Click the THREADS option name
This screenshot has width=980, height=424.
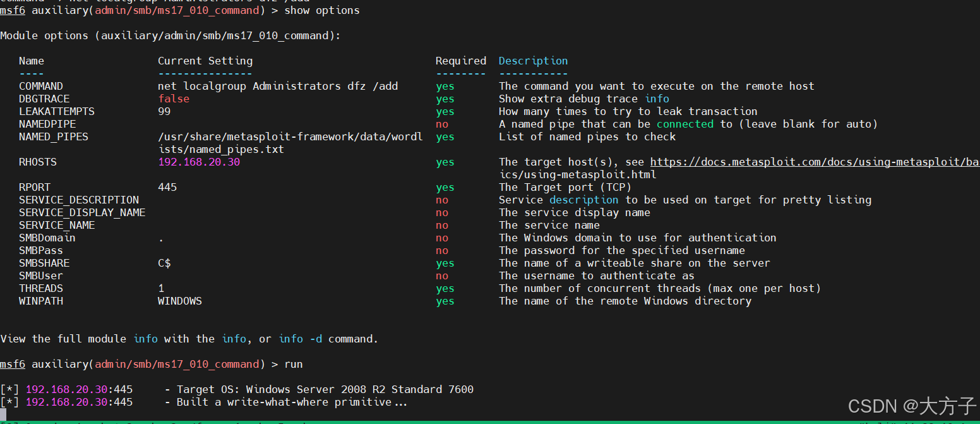click(41, 288)
